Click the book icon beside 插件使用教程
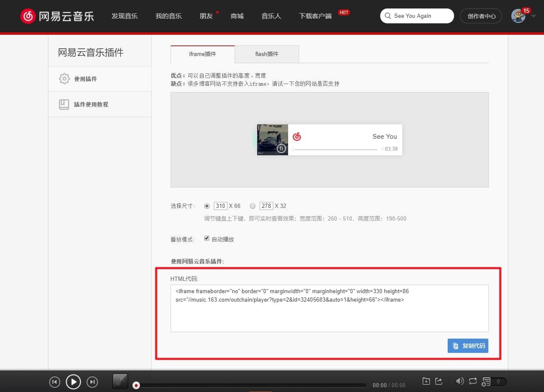The image size is (544, 392). click(64, 104)
